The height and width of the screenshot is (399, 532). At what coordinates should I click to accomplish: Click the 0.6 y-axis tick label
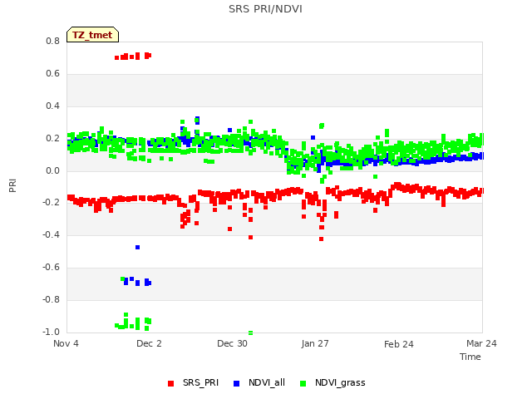(x=52, y=74)
